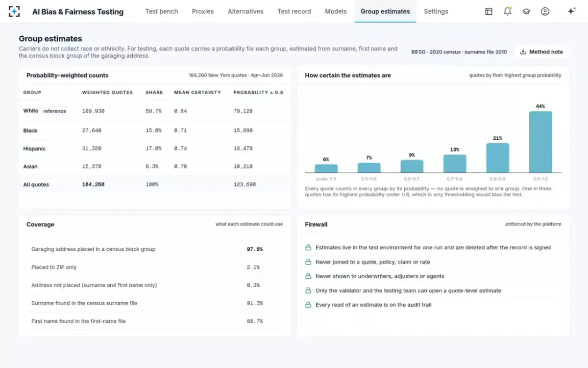This screenshot has height=368, width=588.
Task: Click the MEAN CERTAINTY column header
Action: (197, 92)
